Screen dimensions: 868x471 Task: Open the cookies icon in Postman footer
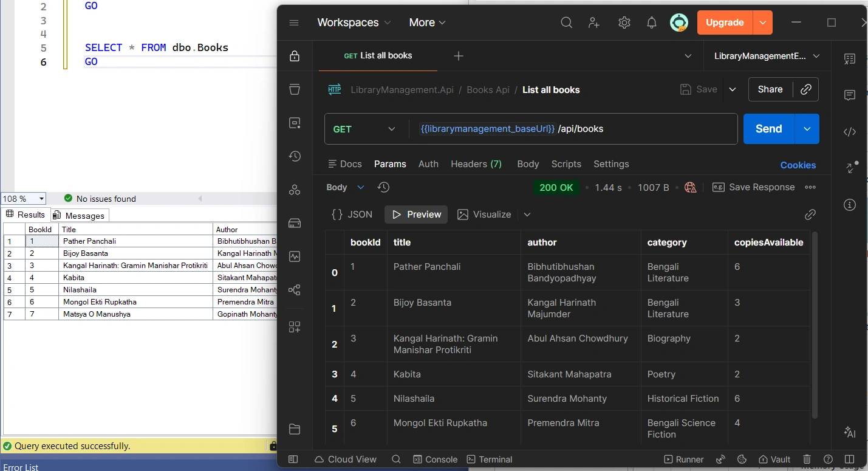pos(741,459)
